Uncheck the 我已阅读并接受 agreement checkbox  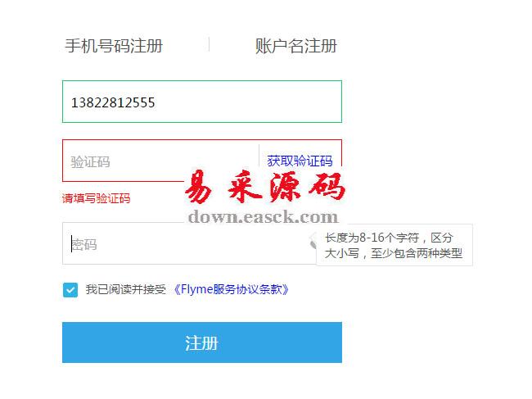[70, 290]
